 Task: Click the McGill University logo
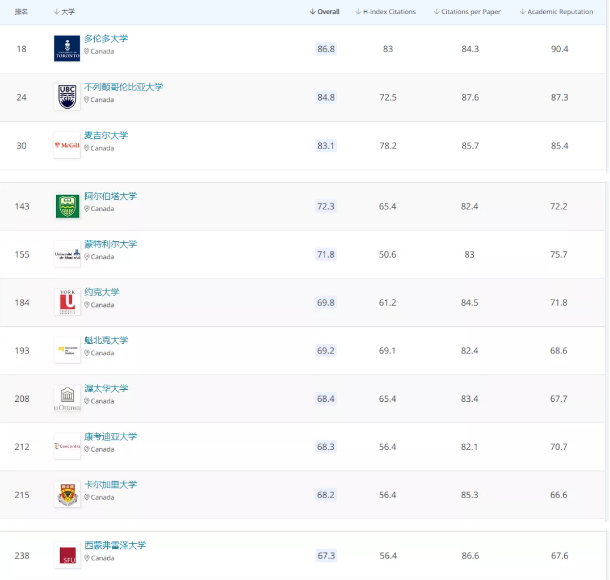coord(67,145)
